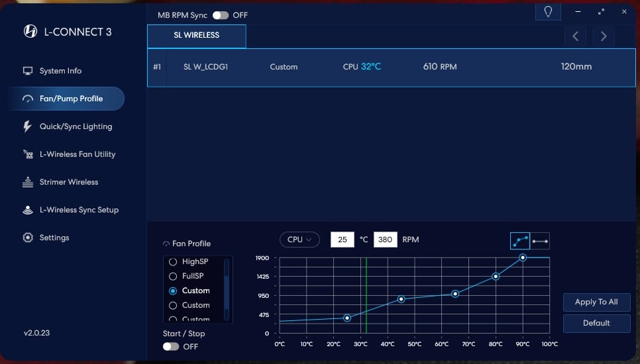Select the FullSP fan profile
The height and width of the screenshot is (364, 640).
tap(174, 276)
